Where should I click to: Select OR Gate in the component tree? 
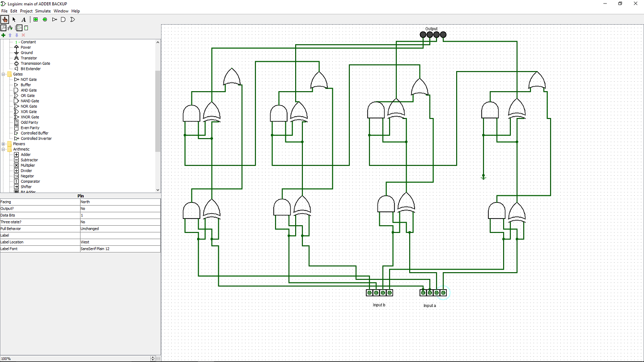tap(28, 96)
